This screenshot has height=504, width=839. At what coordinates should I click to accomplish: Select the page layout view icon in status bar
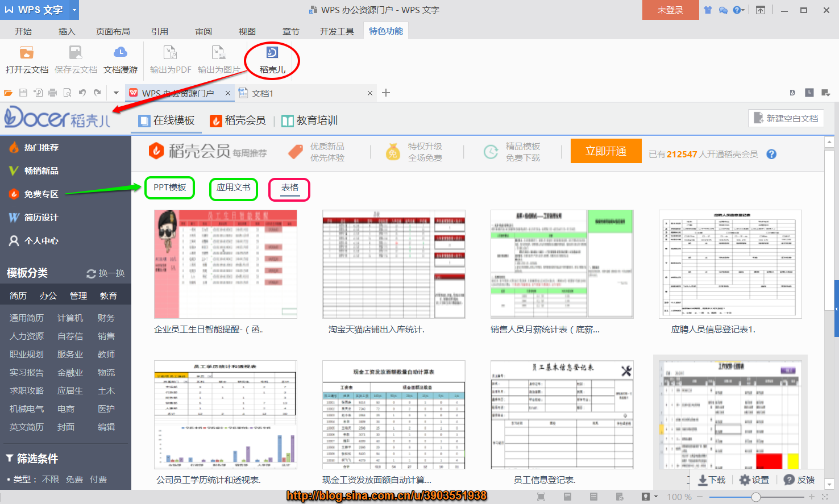coord(567,497)
